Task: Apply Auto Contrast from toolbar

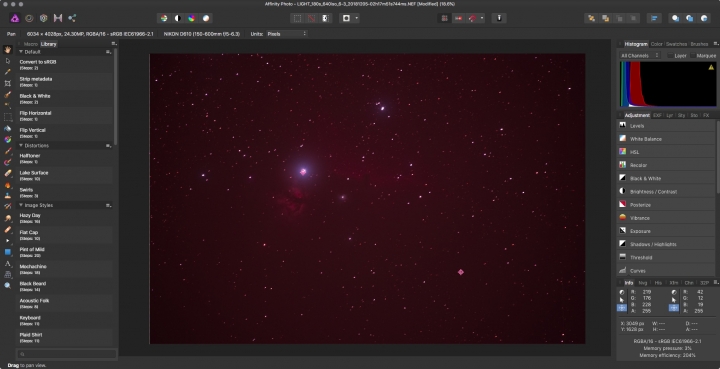Action: pyautogui.click(x=178, y=18)
